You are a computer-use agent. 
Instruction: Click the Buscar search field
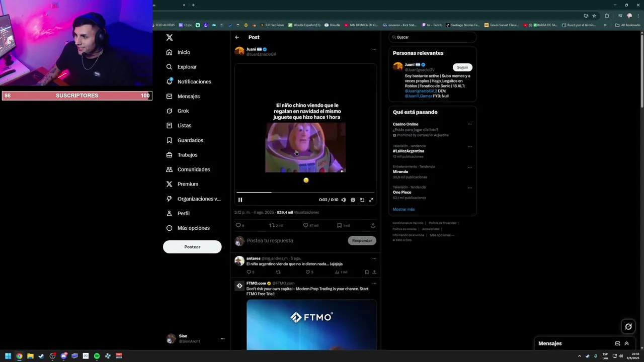coord(433,37)
